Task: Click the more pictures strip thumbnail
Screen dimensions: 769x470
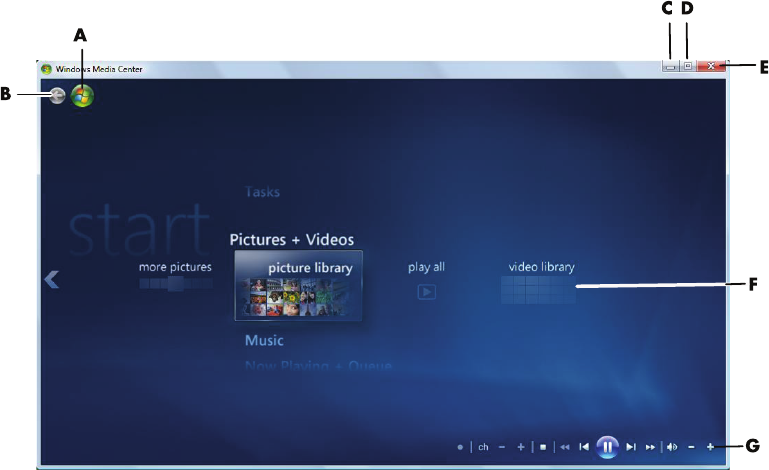Action: 175,284
